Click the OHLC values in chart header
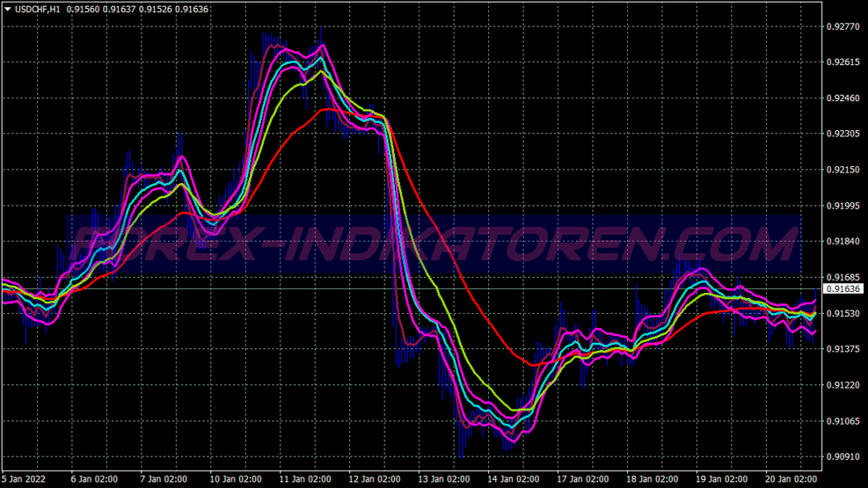The height and width of the screenshot is (488, 868). click(x=138, y=10)
